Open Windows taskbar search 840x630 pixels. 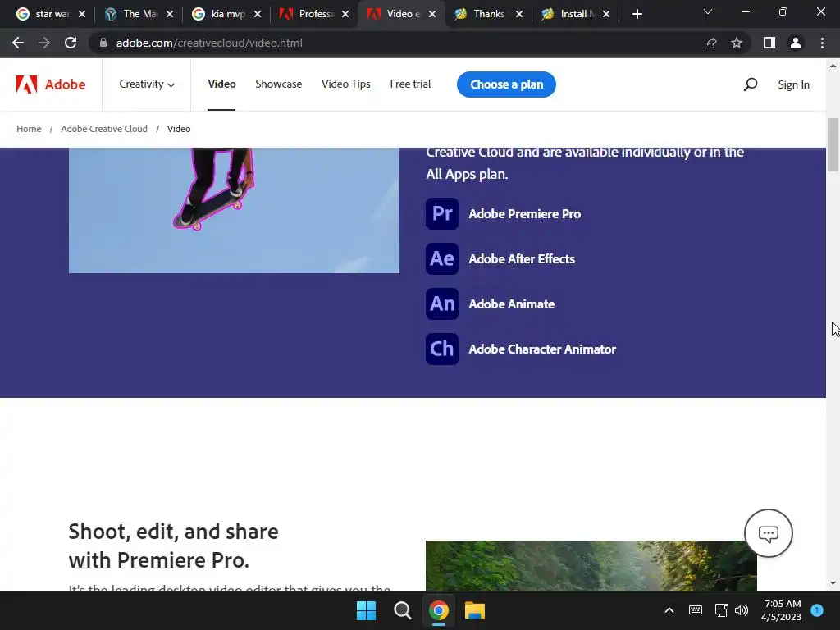[x=402, y=610]
